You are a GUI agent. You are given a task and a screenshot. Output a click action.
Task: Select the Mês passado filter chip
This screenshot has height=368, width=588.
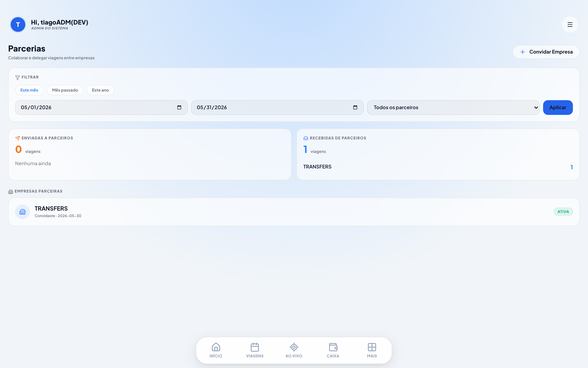click(x=65, y=90)
